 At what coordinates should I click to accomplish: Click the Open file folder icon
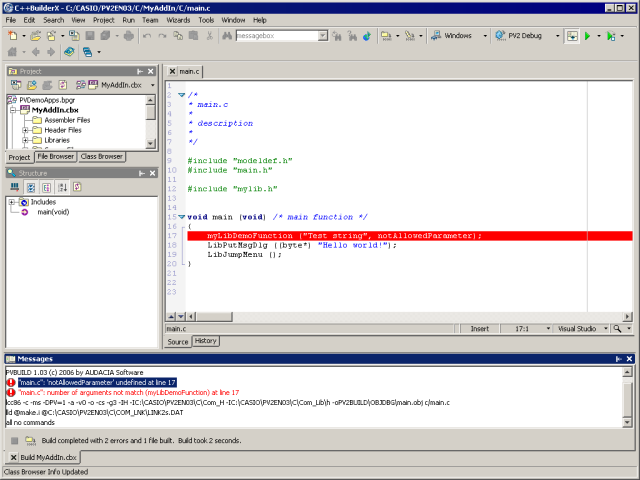pos(36,36)
